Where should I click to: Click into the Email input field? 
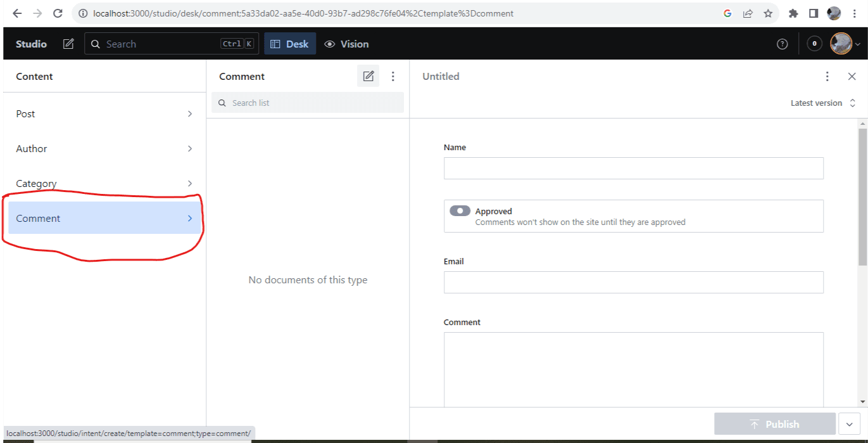pos(633,282)
